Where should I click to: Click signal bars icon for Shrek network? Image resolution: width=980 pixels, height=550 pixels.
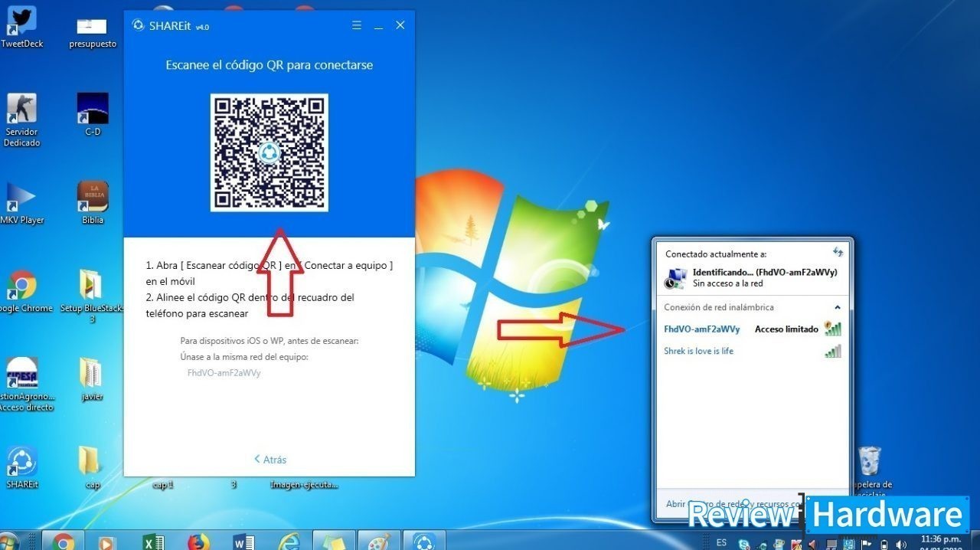point(833,351)
